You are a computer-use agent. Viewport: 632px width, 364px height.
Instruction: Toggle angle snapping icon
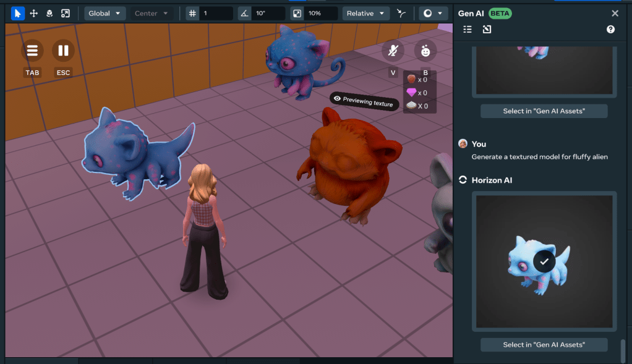tap(244, 13)
